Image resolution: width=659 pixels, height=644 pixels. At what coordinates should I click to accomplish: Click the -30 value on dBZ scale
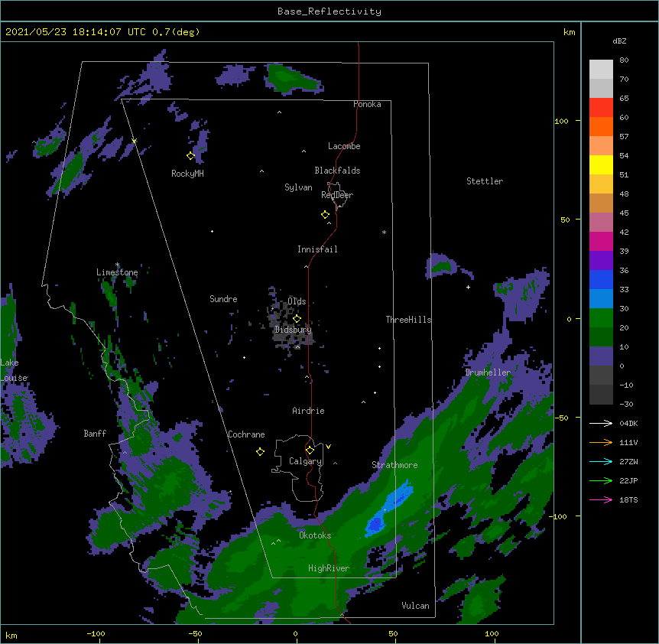626,405
